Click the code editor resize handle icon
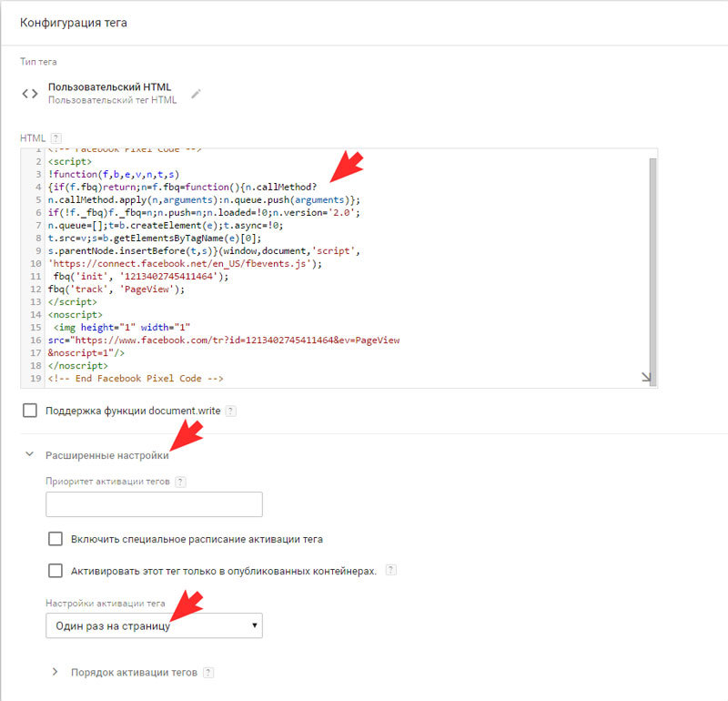 [x=646, y=377]
